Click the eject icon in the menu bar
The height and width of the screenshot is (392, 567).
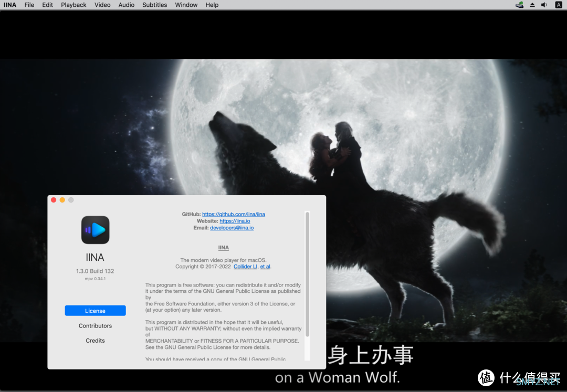[x=532, y=5]
